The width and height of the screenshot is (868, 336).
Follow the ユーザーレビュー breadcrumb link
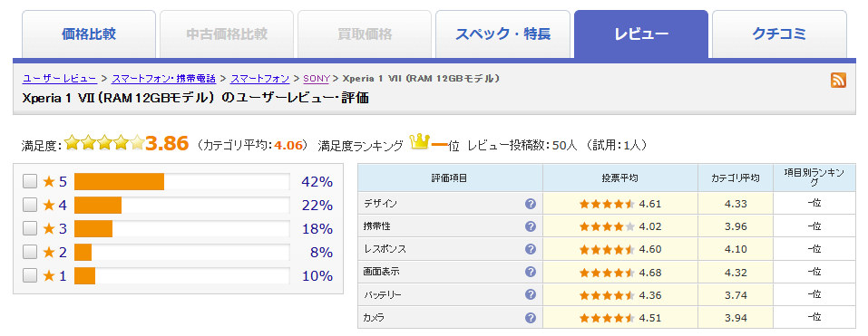tap(60, 79)
